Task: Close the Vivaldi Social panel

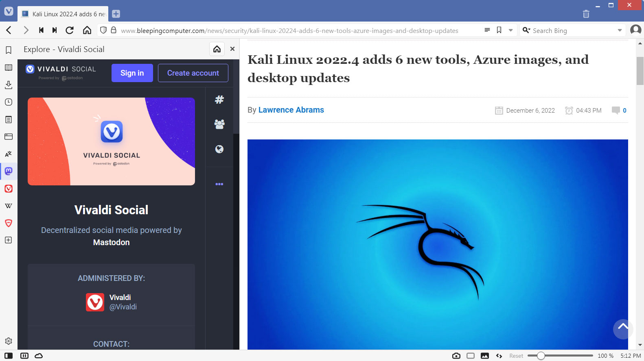Action: (232, 49)
